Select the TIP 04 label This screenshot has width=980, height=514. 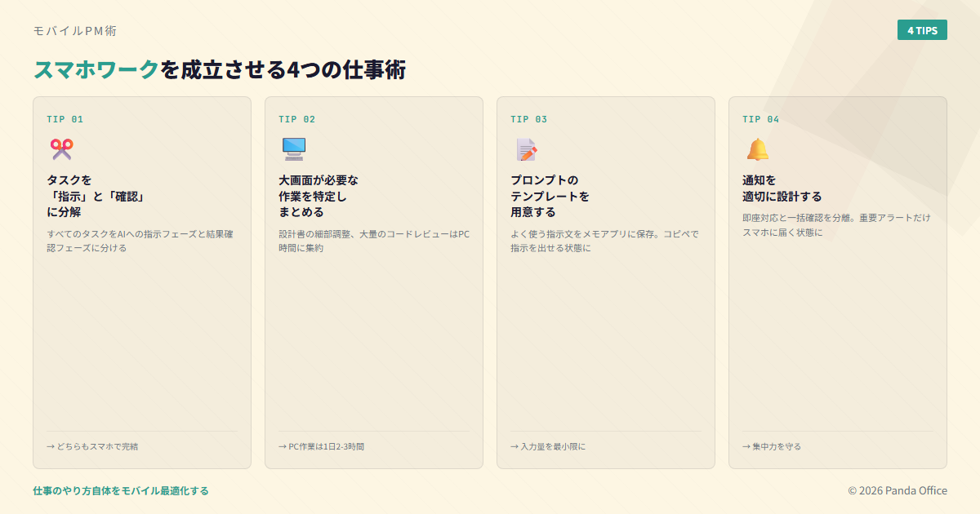(x=760, y=119)
